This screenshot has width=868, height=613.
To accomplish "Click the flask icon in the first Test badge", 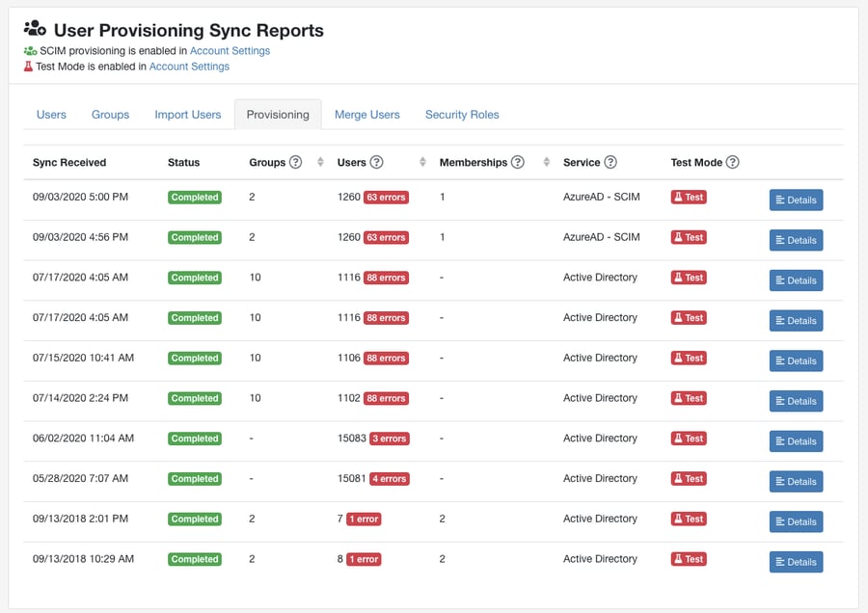I will tap(680, 197).
